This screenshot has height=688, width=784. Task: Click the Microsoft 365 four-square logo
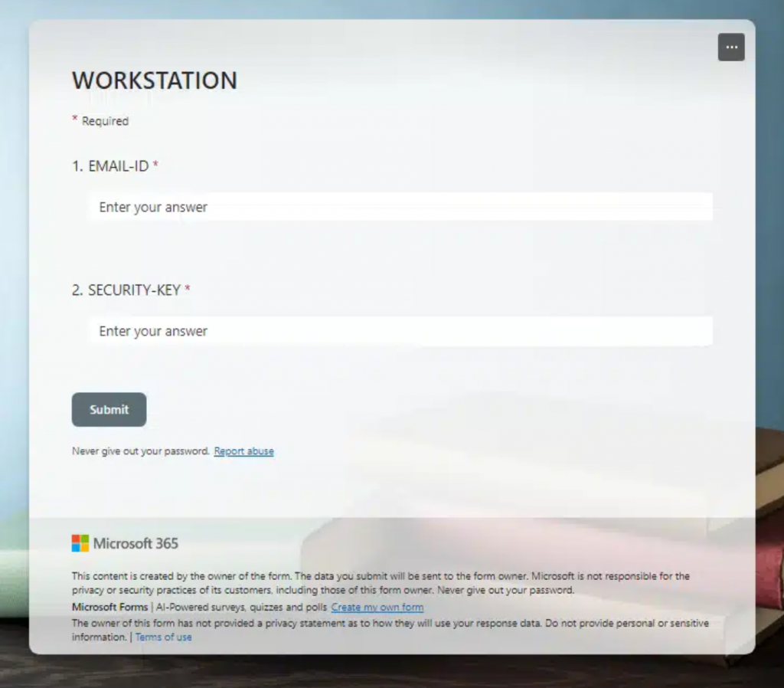(80, 543)
